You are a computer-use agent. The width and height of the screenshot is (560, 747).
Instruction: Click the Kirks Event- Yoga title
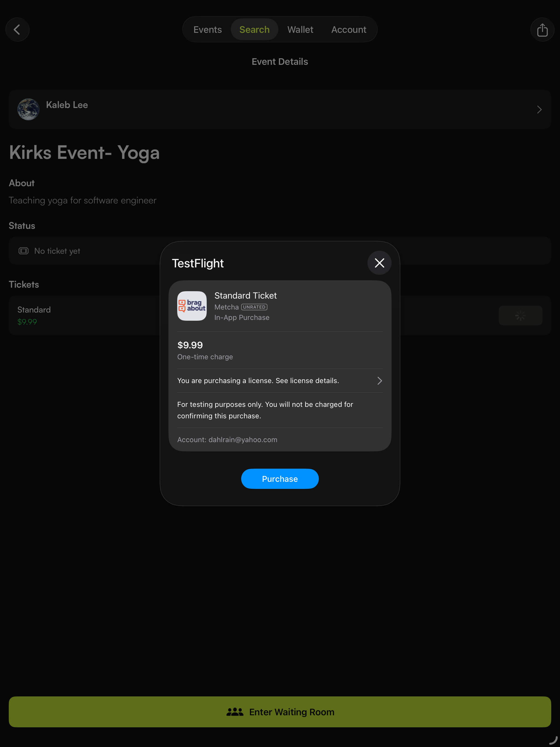click(84, 152)
